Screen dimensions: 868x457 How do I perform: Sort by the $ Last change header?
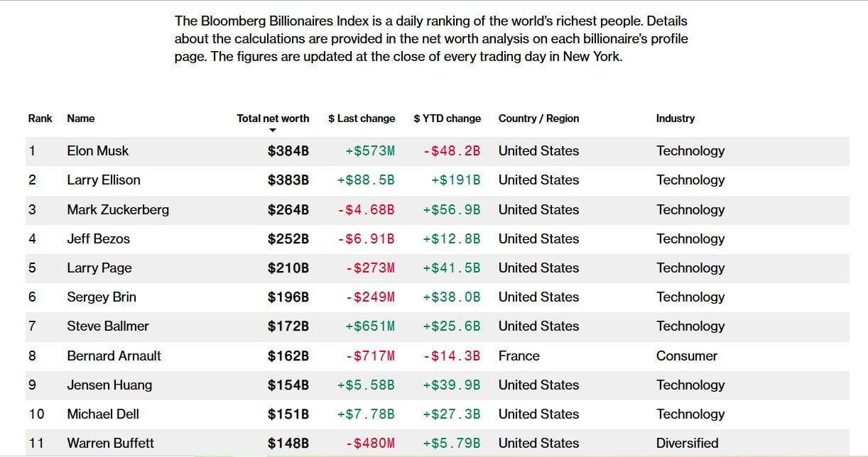click(361, 119)
